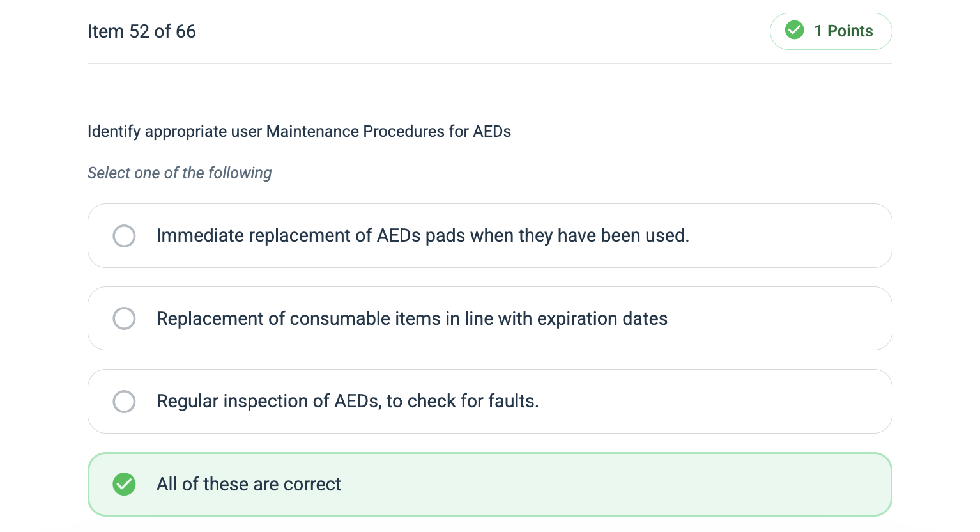Viewport: 980px width, 532px height.
Task: Choose the 'Replacement of consumable items' answer text
Action: tap(411, 318)
